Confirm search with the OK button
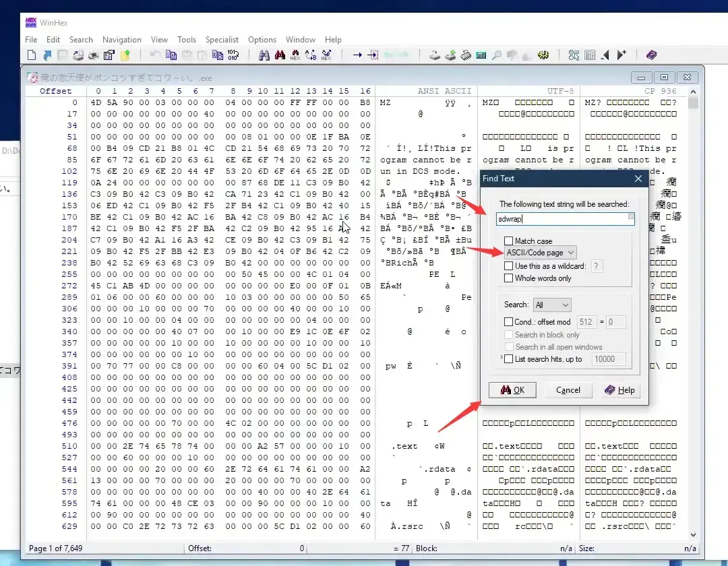Viewport: 728px width, 566px height. pos(512,389)
